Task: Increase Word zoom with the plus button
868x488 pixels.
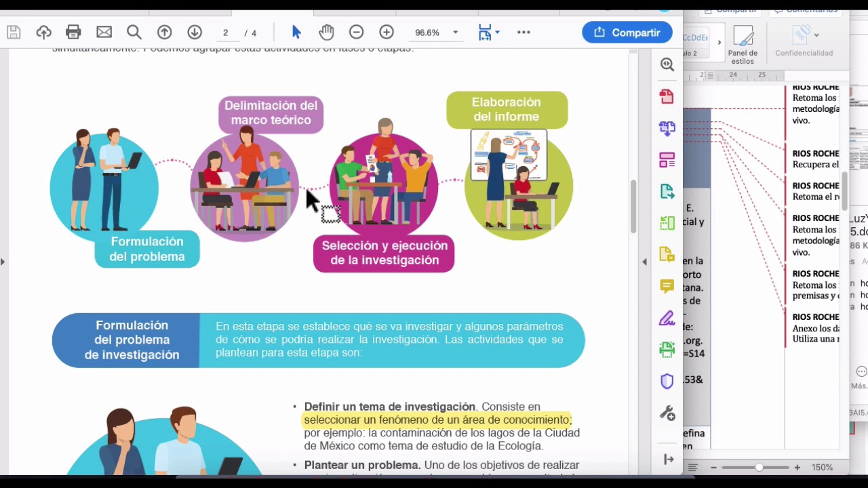Action: (x=797, y=468)
